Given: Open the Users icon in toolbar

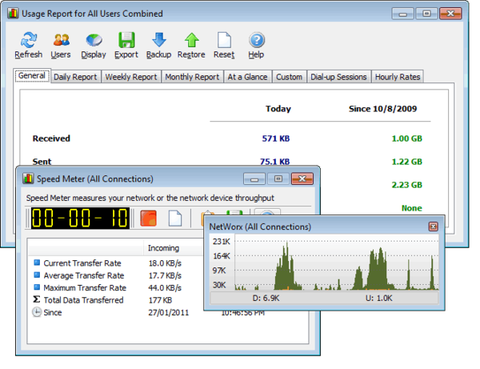Looking at the screenshot, I should (61, 40).
